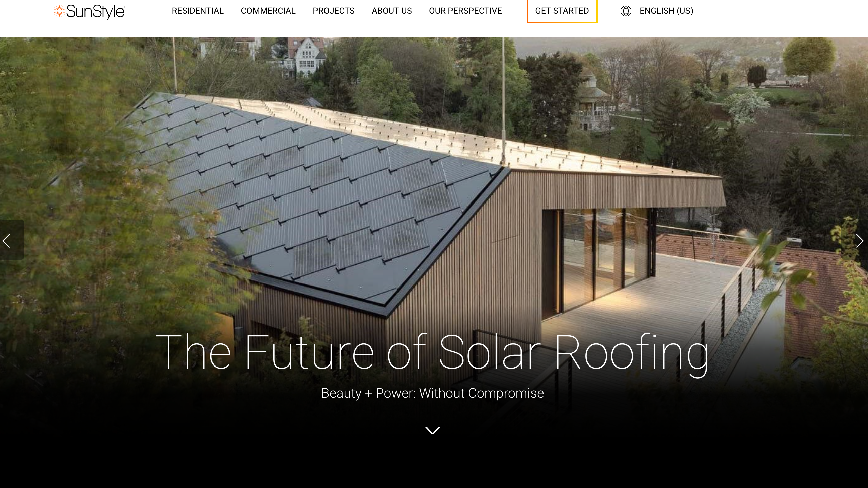Click the white gabled house in background
868x488 pixels.
coord(305,57)
